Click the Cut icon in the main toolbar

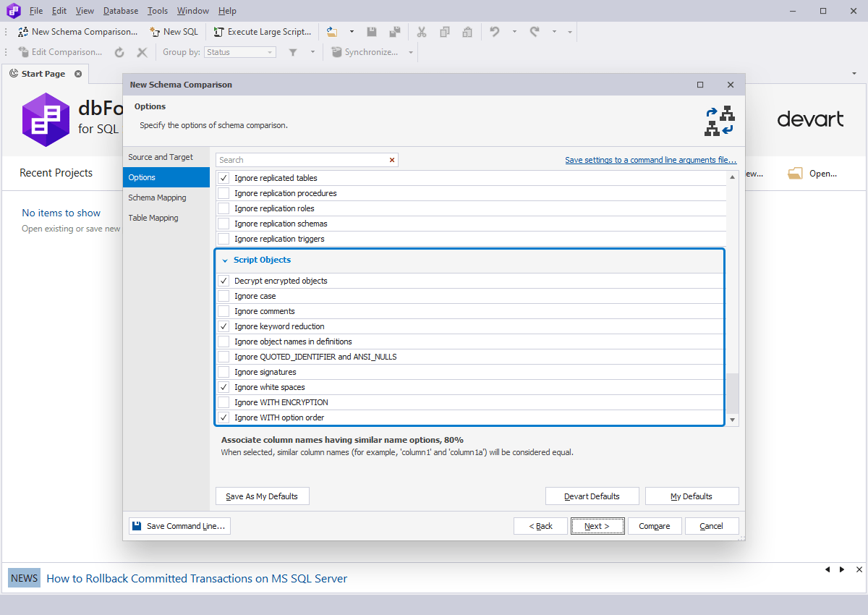point(422,32)
